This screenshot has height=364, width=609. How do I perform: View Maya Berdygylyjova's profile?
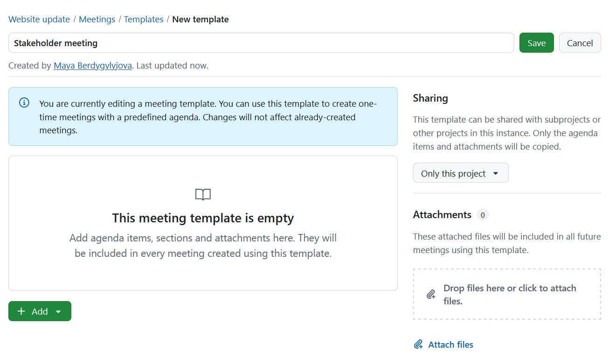pyautogui.click(x=92, y=65)
